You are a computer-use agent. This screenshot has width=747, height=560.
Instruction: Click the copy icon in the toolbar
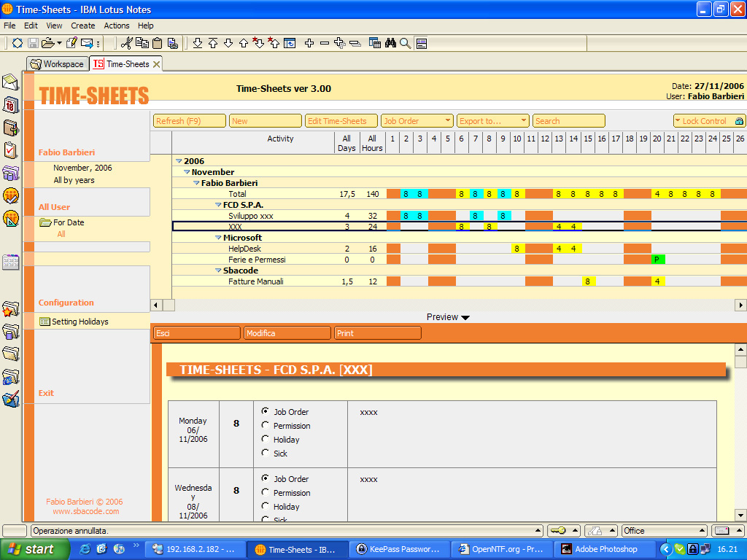[142, 43]
